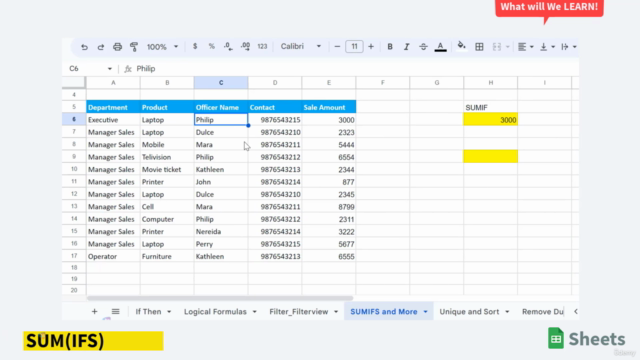The width and height of the screenshot is (640, 360).
Task: Click the Department header cell
Action: pos(113,107)
